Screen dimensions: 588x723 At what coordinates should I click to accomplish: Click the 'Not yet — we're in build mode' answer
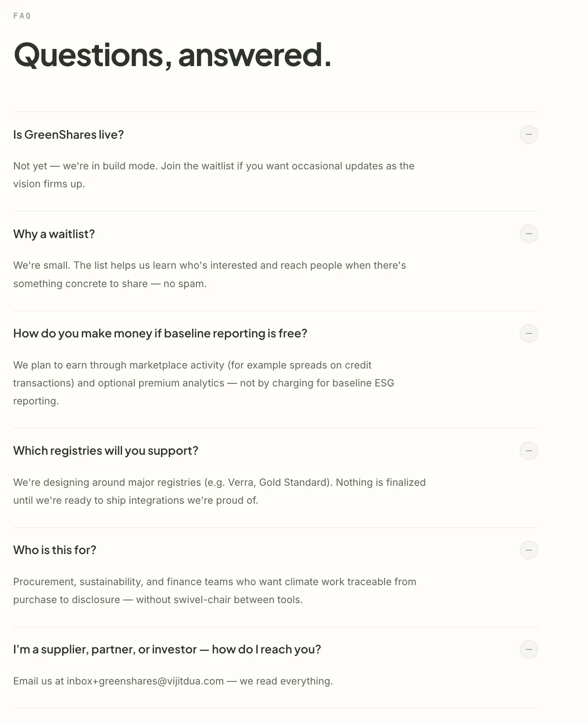tap(214, 175)
